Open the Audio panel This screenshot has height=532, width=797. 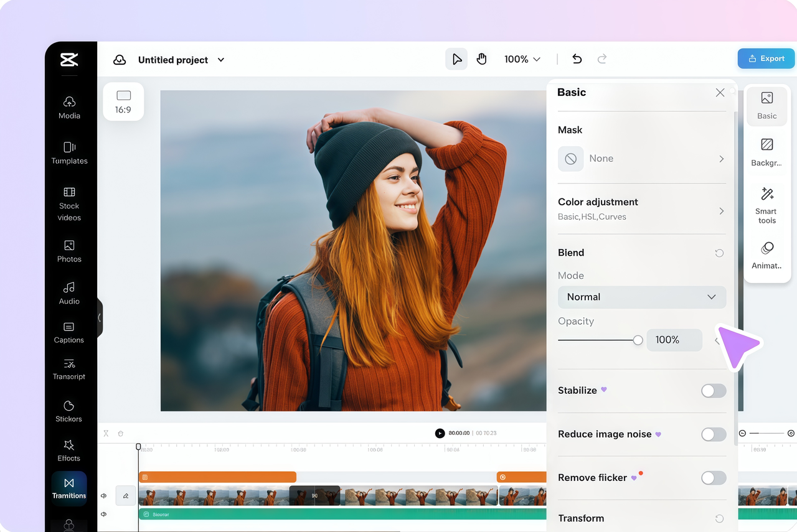click(68, 292)
